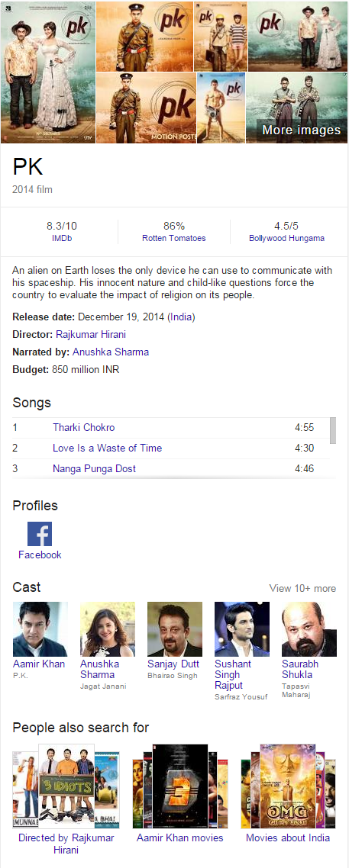Open Anushka Sharma cast photo
349x868 pixels.
[x=108, y=628]
